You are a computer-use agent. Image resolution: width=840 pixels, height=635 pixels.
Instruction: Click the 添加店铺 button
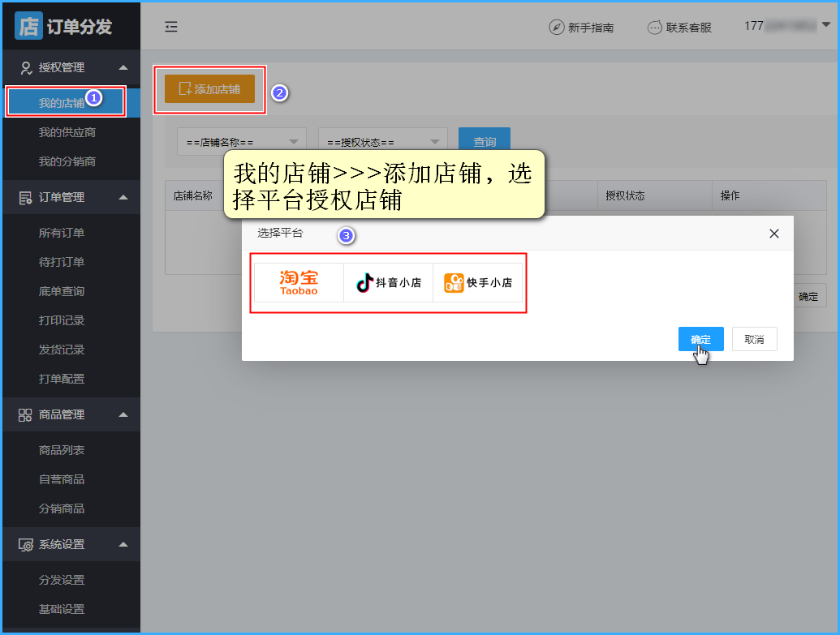pyautogui.click(x=209, y=89)
